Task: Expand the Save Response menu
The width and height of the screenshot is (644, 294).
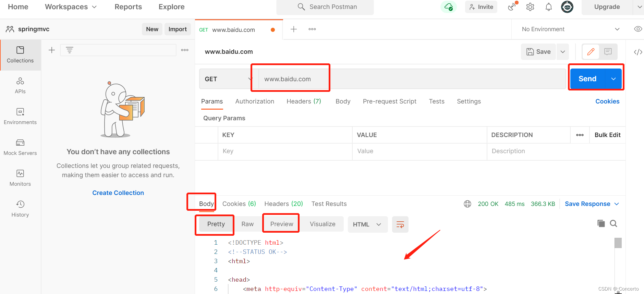Action: 592,204
